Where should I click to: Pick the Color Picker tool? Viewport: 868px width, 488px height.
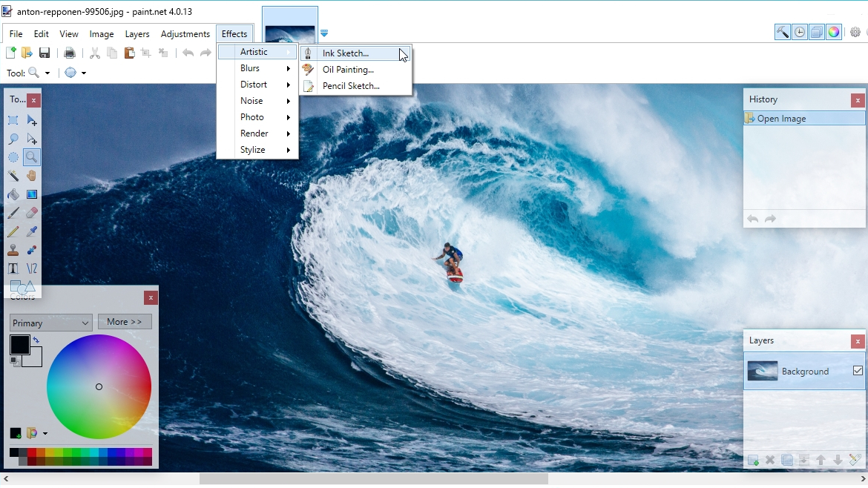tap(31, 231)
